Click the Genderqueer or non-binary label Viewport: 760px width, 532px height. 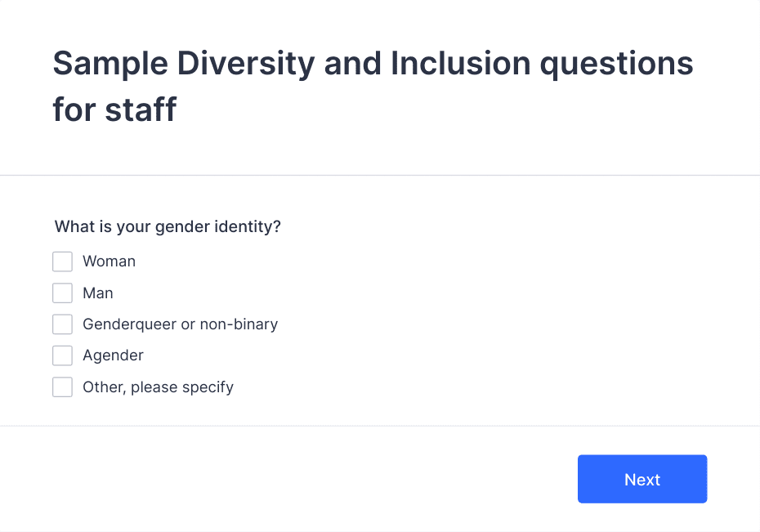[x=180, y=324]
